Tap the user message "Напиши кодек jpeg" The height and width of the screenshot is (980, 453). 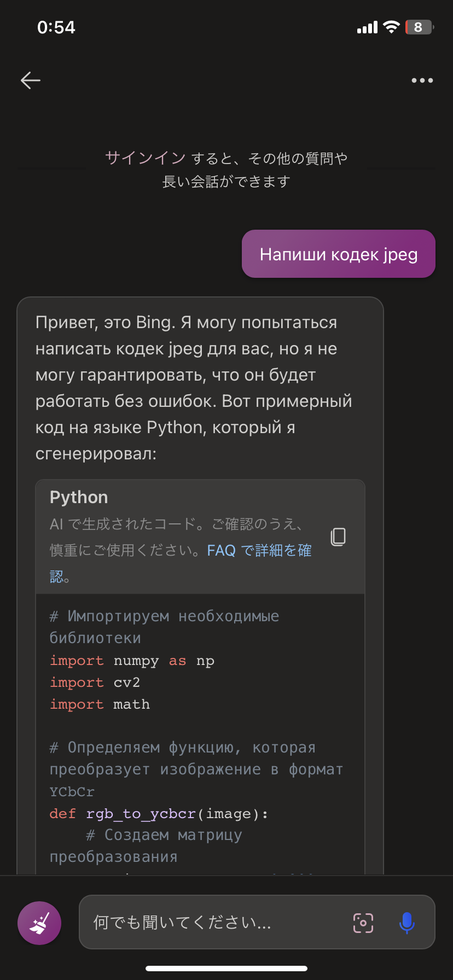pos(338,254)
